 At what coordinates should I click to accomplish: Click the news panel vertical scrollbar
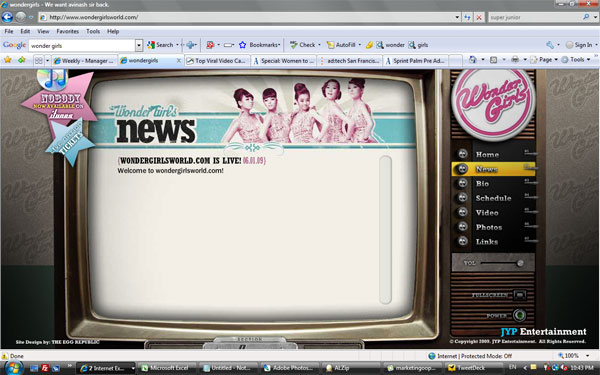tap(385, 230)
